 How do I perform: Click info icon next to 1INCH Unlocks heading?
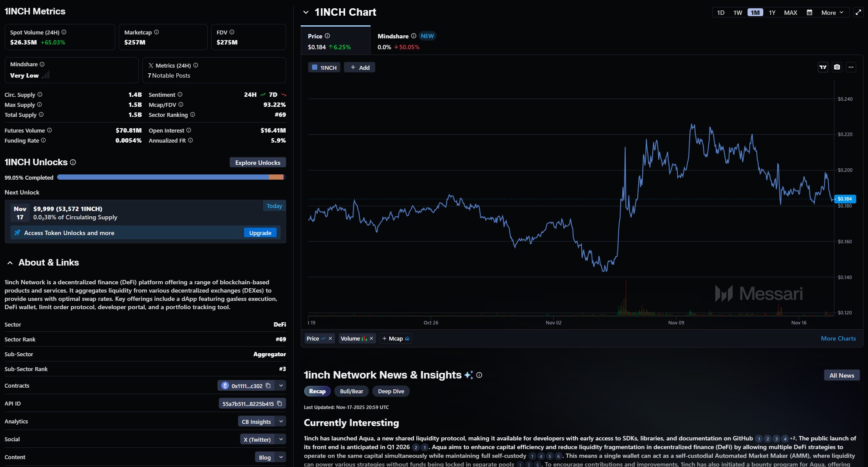pos(73,162)
